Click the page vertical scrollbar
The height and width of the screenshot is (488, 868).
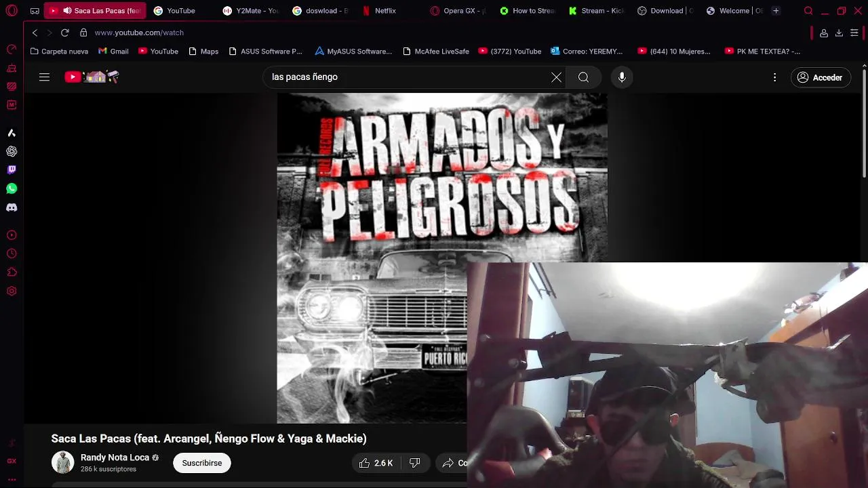[x=865, y=122]
